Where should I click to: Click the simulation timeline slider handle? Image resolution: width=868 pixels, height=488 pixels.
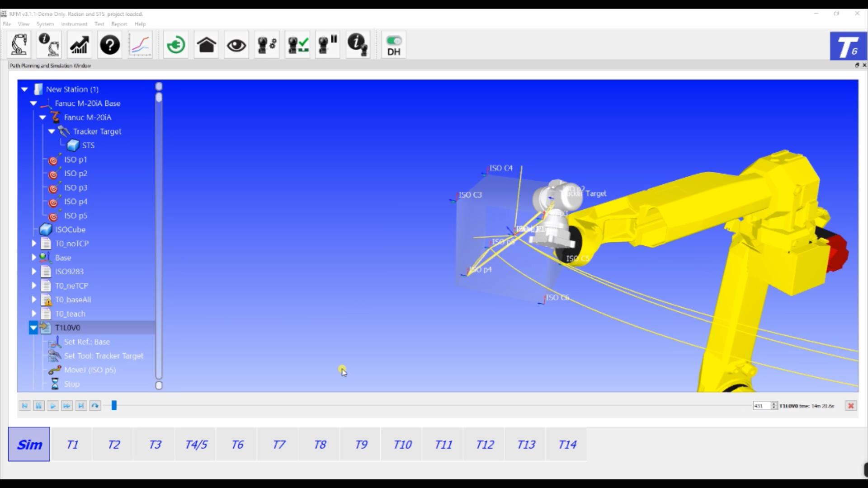[114, 406]
